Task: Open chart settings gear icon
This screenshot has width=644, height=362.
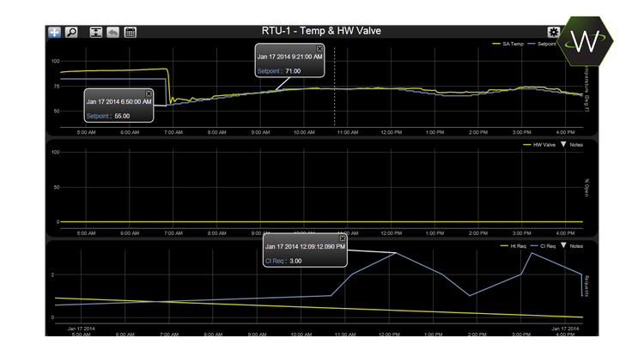Action: 554,32
